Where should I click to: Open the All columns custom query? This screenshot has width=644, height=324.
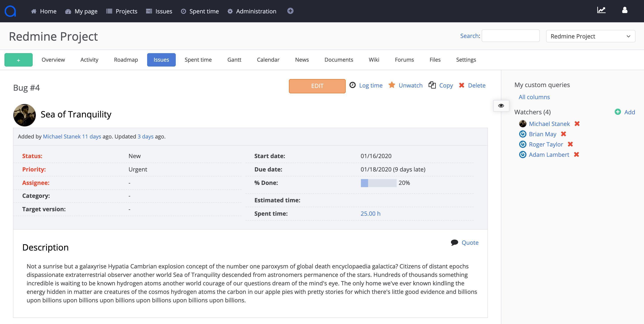coord(534,97)
